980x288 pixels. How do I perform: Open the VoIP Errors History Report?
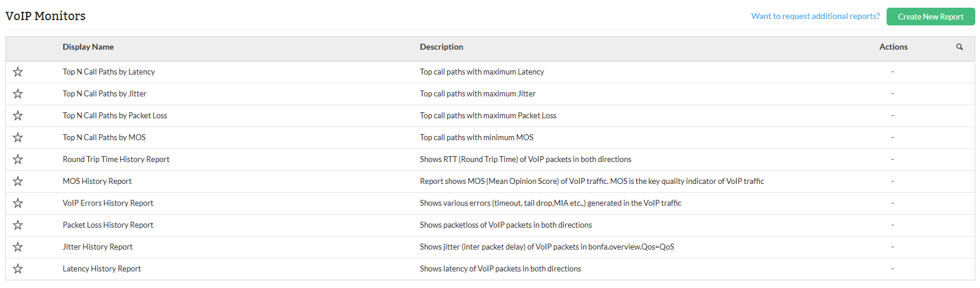pos(108,203)
